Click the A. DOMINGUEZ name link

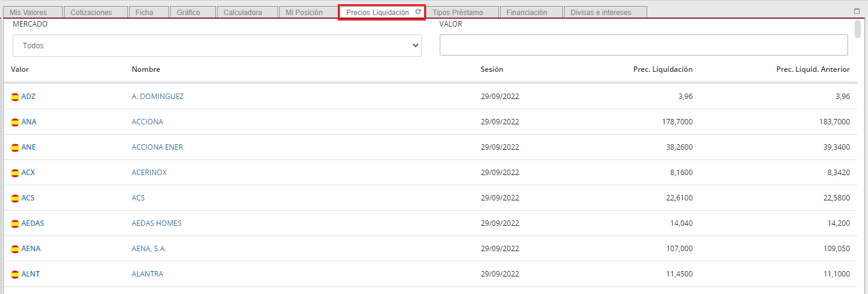(157, 97)
